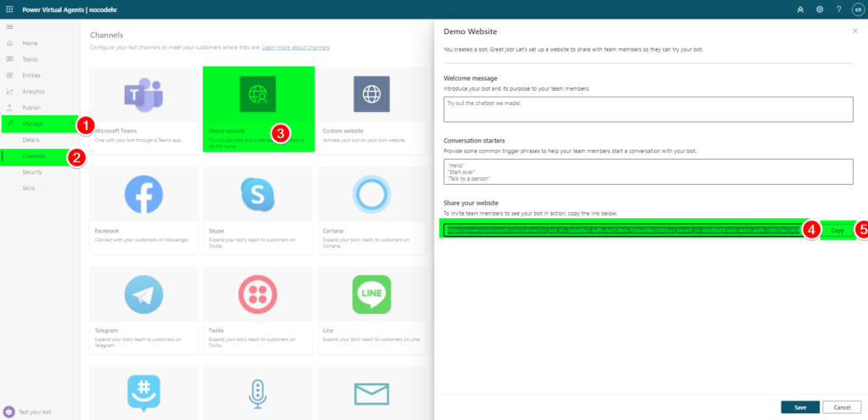The image size is (868, 420).
Task: Open the Facebook channel logo
Action: pyautogui.click(x=143, y=194)
